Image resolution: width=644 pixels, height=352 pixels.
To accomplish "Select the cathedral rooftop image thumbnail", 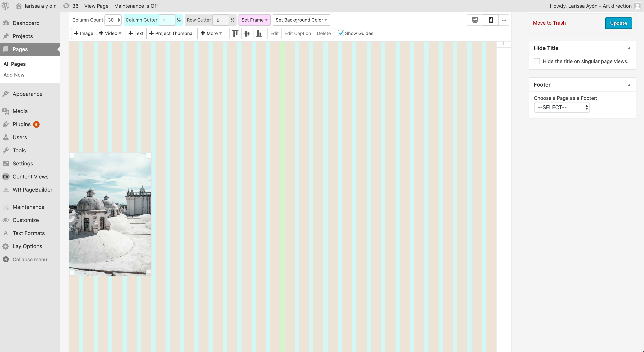I will click(110, 214).
